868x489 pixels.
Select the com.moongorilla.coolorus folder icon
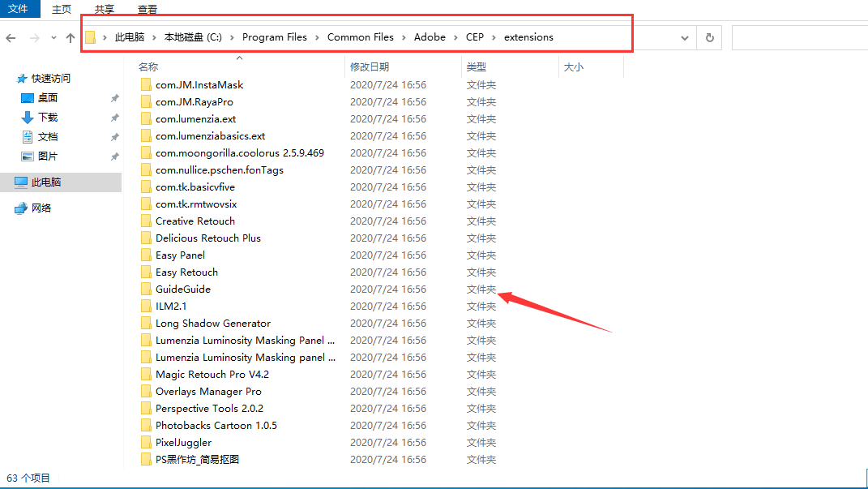tap(146, 152)
